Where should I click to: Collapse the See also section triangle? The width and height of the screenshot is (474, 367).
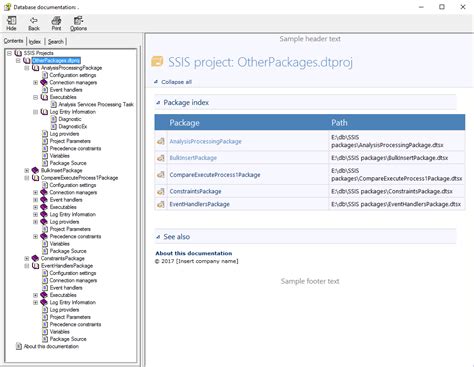click(158, 237)
